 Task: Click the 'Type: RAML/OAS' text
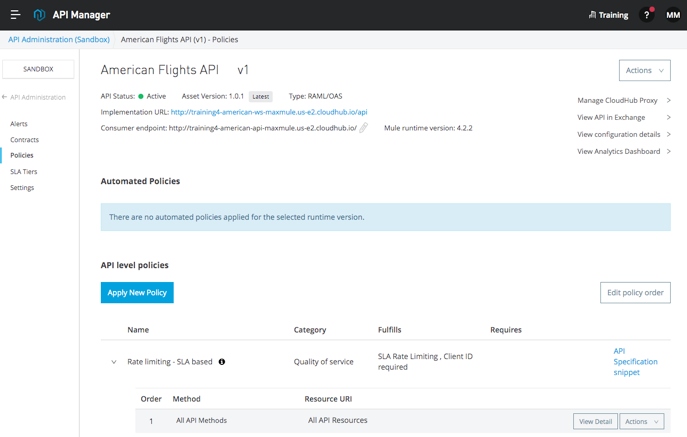tap(315, 96)
